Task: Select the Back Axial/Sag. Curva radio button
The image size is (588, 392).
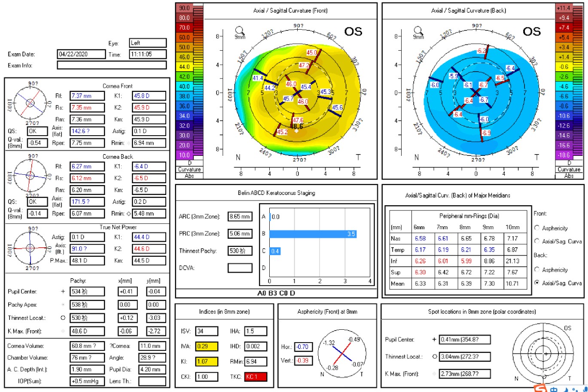Action: (x=536, y=283)
